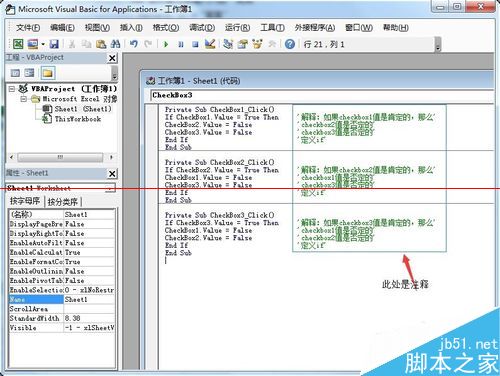This screenshot has height=376, width=500.
Task: Select the DisplayPageBreaks property row
Action: 62,224
